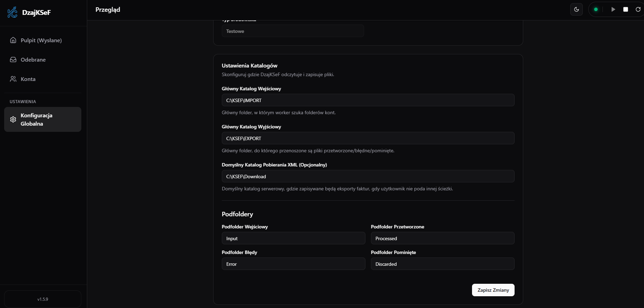The width and height of the screenshot is (644, 308).
Task: Click the Podfolder Przetworzone field with Processed
Action: point(443,238)
